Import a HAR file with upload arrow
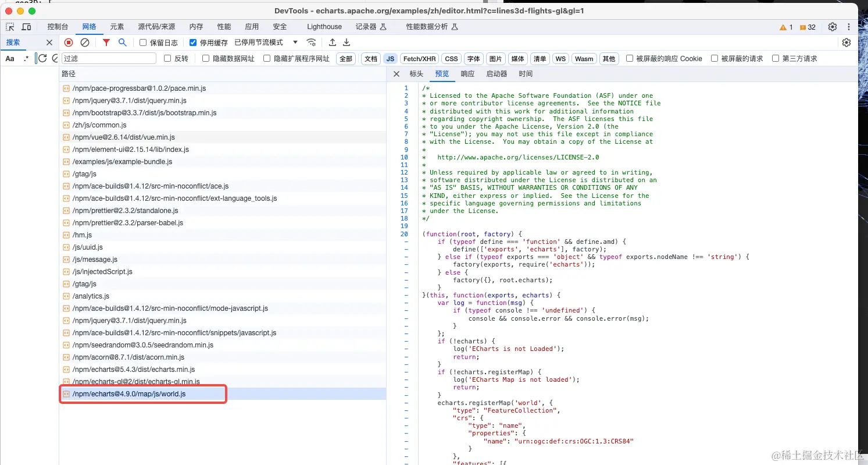The width and height of the screenshot is (868, 465). pyautogui.click(x=333, y=42)
